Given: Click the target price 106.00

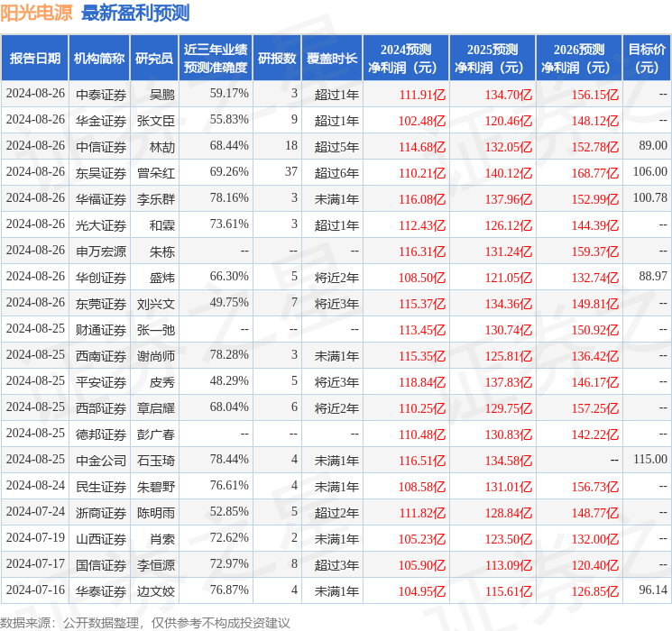Looking at the screenshot, I should pos(649,171).
